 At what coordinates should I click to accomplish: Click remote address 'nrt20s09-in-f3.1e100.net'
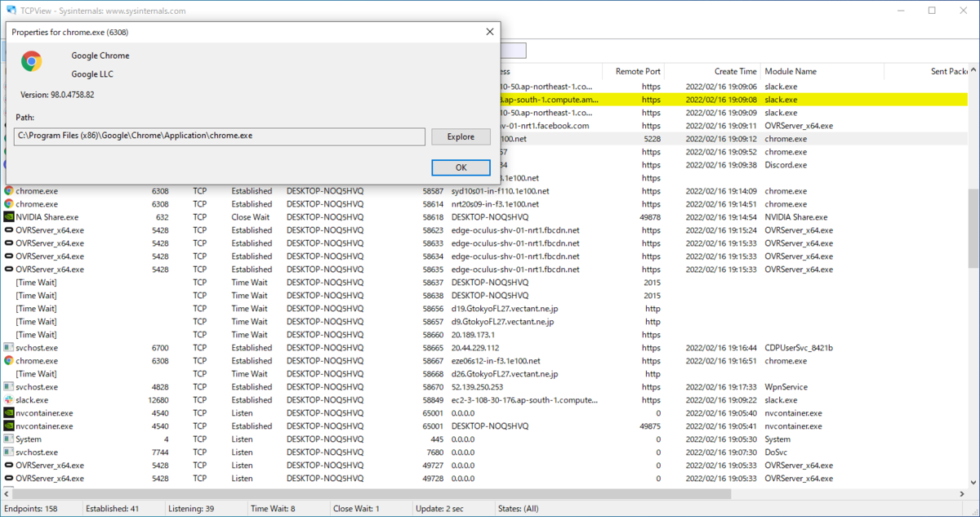tap(495, 204)
